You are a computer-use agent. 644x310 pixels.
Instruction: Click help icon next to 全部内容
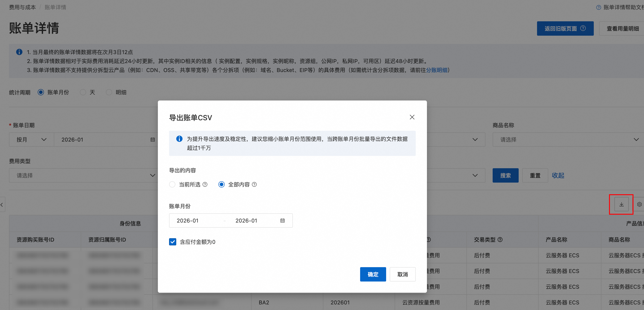(254, 185)
